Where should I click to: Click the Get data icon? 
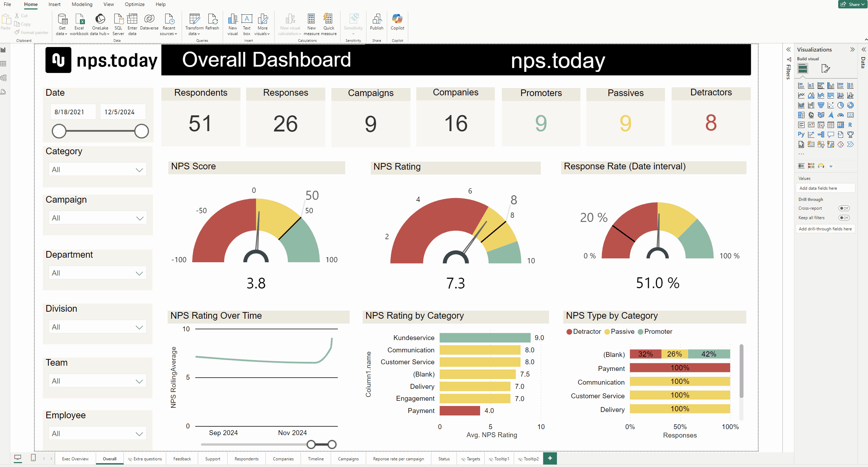[62, 19]
